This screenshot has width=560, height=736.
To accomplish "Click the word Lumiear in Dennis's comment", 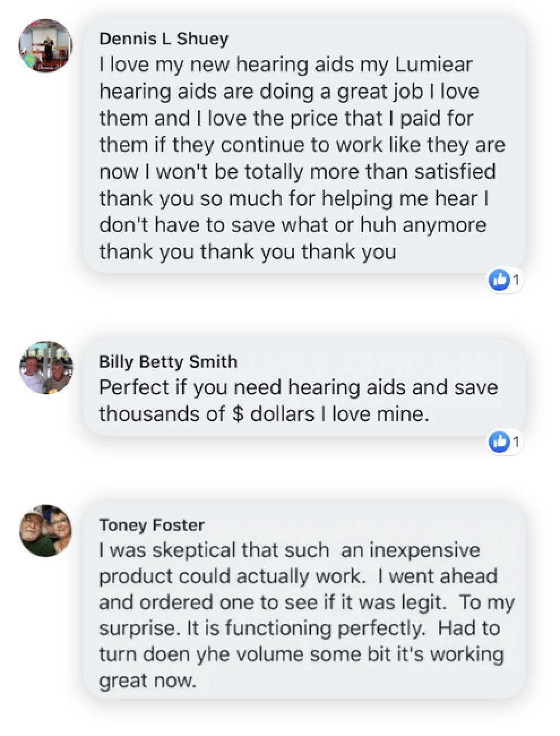I will 433,65.
